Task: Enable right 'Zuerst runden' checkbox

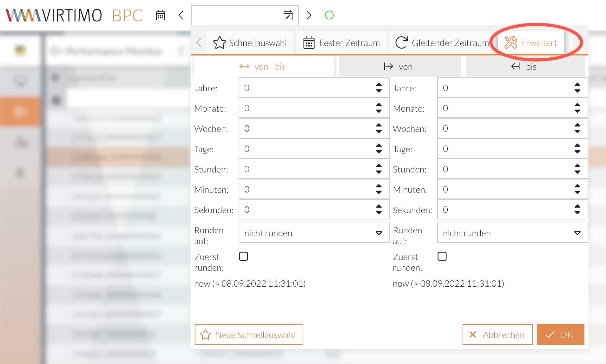Action: coord(442,256)
